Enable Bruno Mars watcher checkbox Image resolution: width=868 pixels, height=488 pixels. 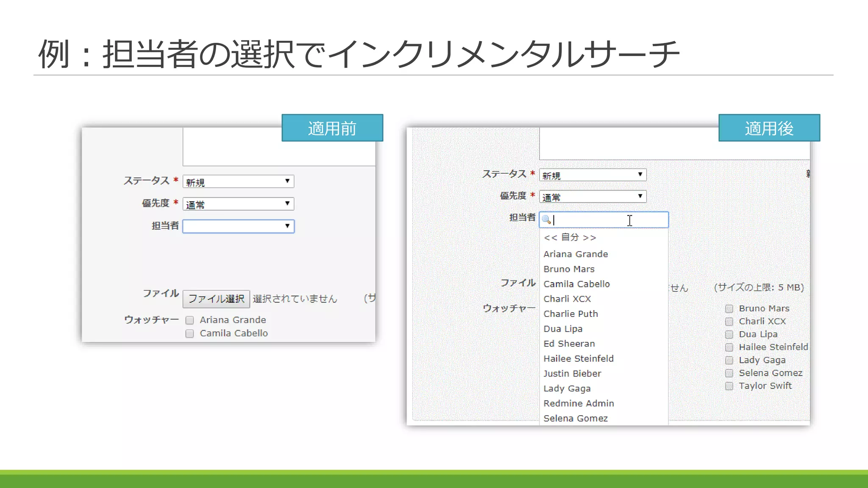(x=729, y=309)
